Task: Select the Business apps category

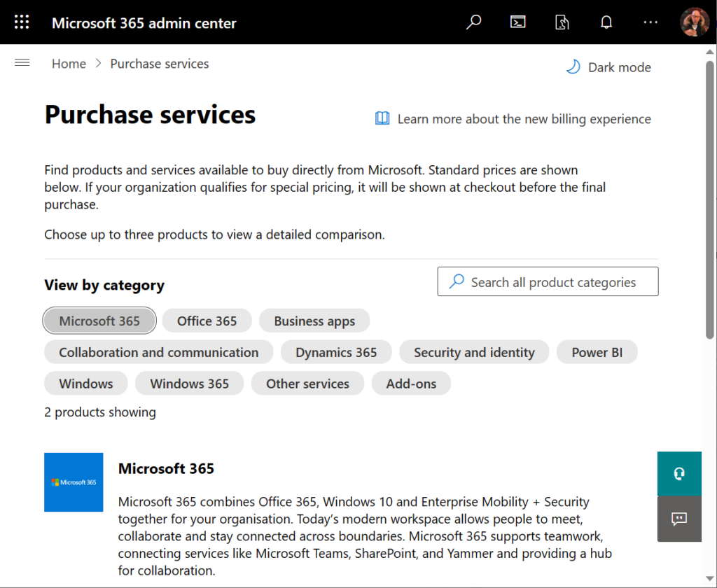Action: coord(314,321)
